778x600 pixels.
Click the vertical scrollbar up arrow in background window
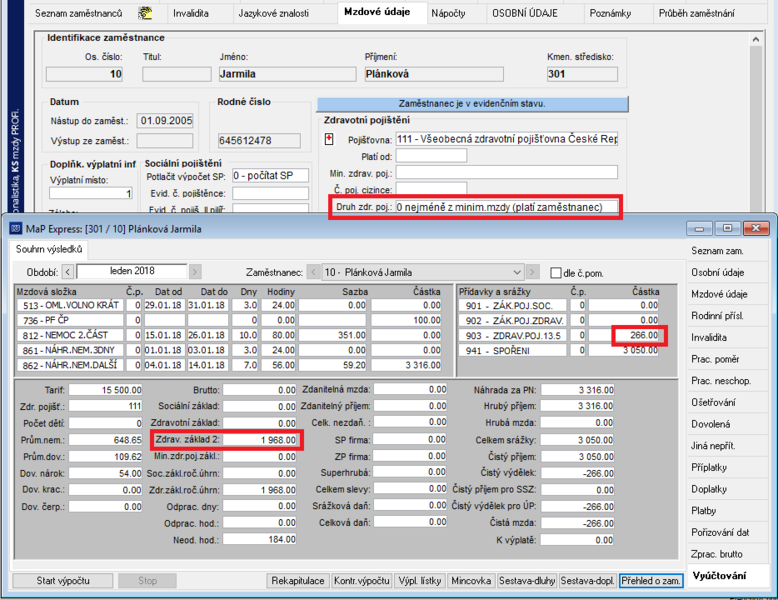[x=755, y=39]
